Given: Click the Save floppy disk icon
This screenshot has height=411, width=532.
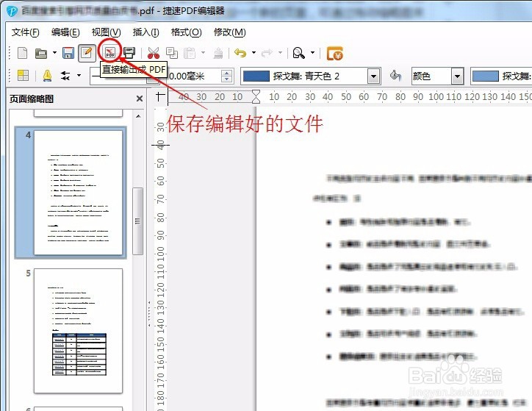Looking at the screenshot, I should pos(68,53).
